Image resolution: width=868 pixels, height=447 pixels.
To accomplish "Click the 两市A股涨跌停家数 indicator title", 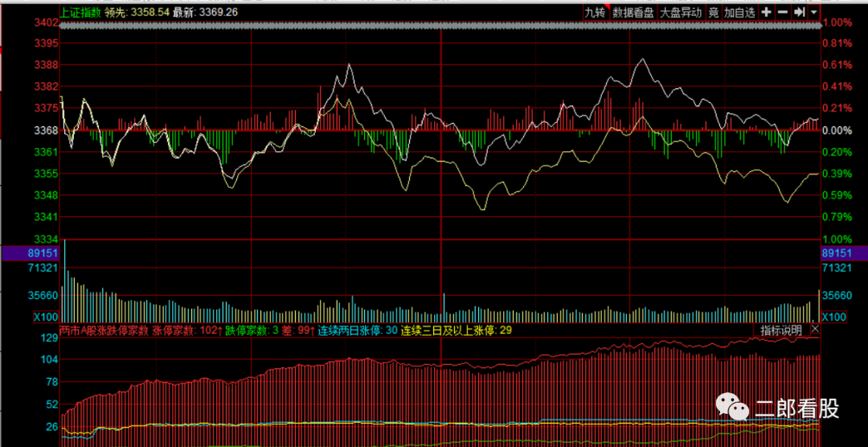I will click(104, 330).
